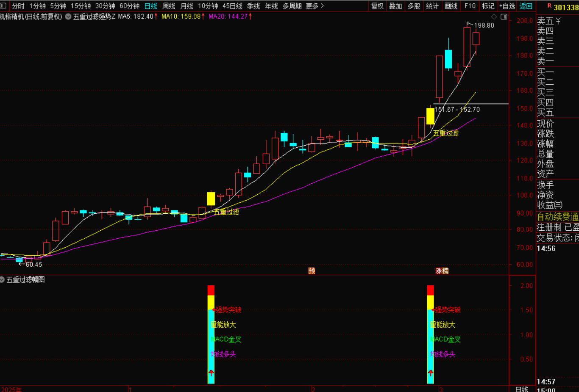The width and height of the screenshot is (579, 392).
Task: Click the 预 marker icon on the timeline
Action: tap(312, 271)
